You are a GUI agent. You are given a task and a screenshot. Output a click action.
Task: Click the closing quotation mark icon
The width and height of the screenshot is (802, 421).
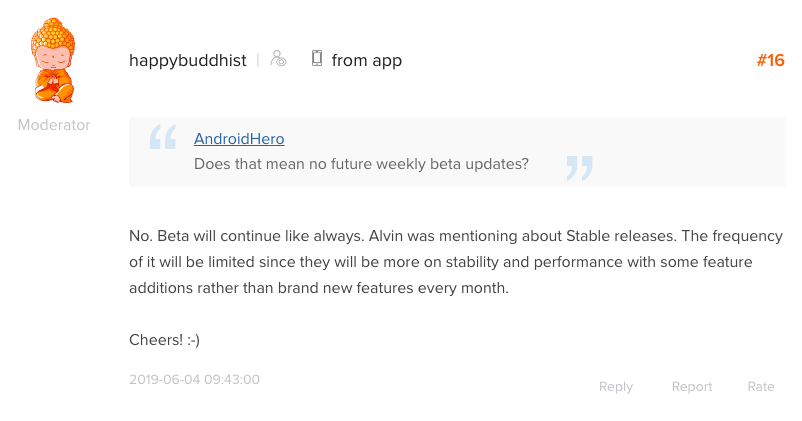578,166
